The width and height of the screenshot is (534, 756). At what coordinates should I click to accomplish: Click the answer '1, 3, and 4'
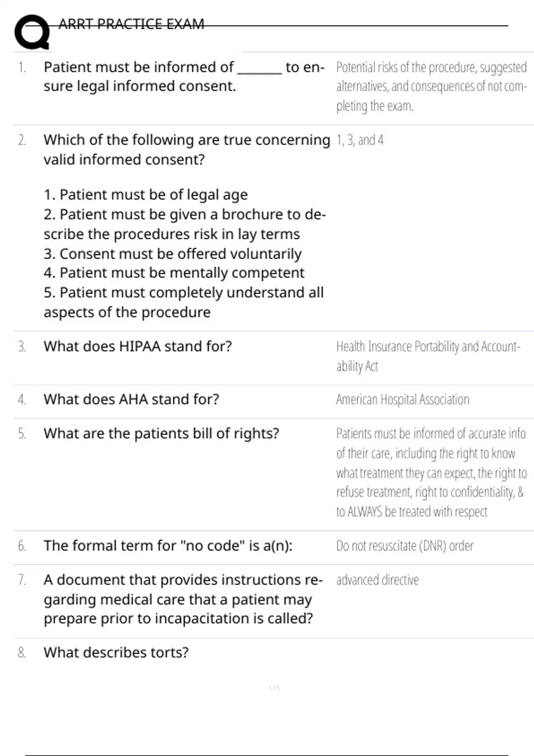360,141
